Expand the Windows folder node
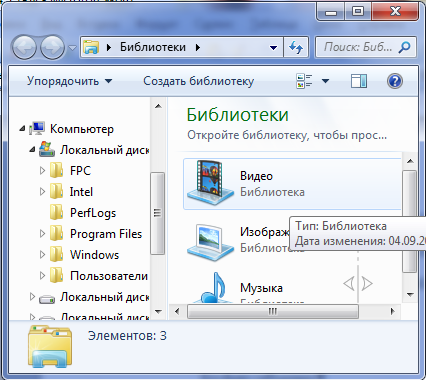The height and width of the screenshot is (380, 426). (x=42, y=255)
